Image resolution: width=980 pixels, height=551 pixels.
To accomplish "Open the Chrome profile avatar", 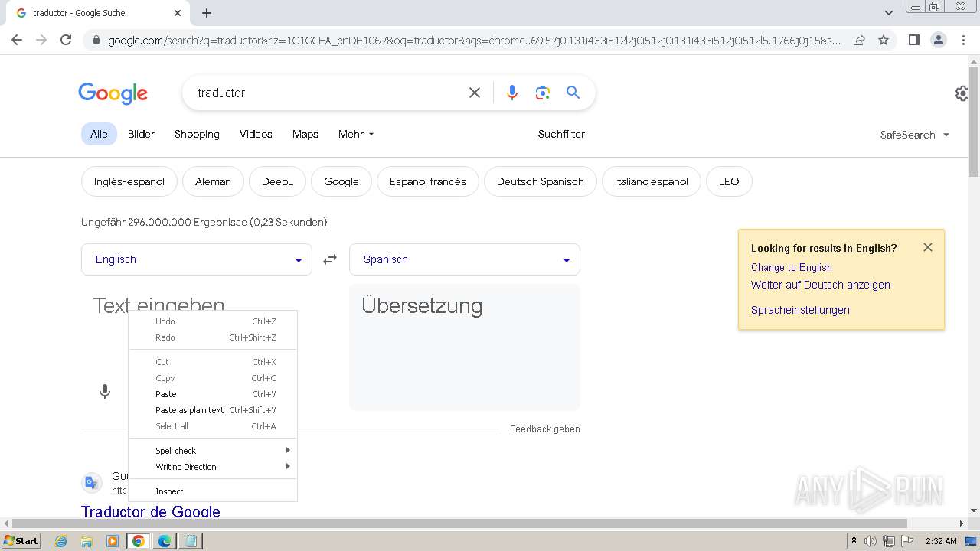I will pos(938,40).
